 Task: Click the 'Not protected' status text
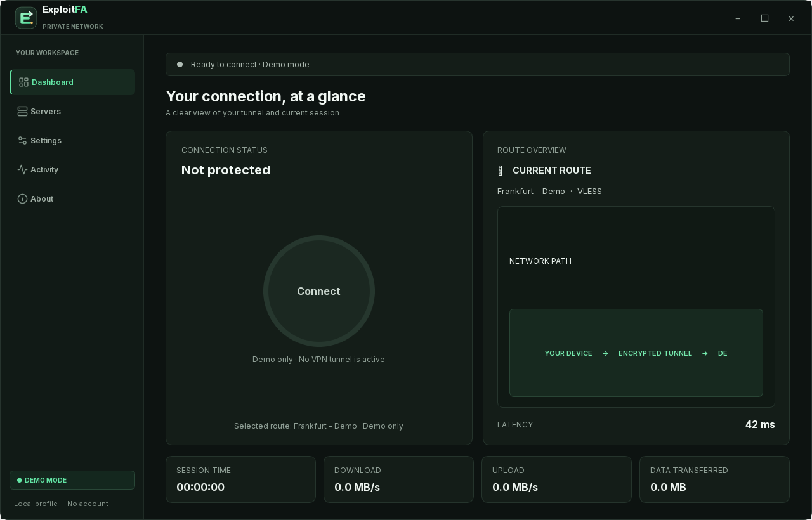click(226, 170)
